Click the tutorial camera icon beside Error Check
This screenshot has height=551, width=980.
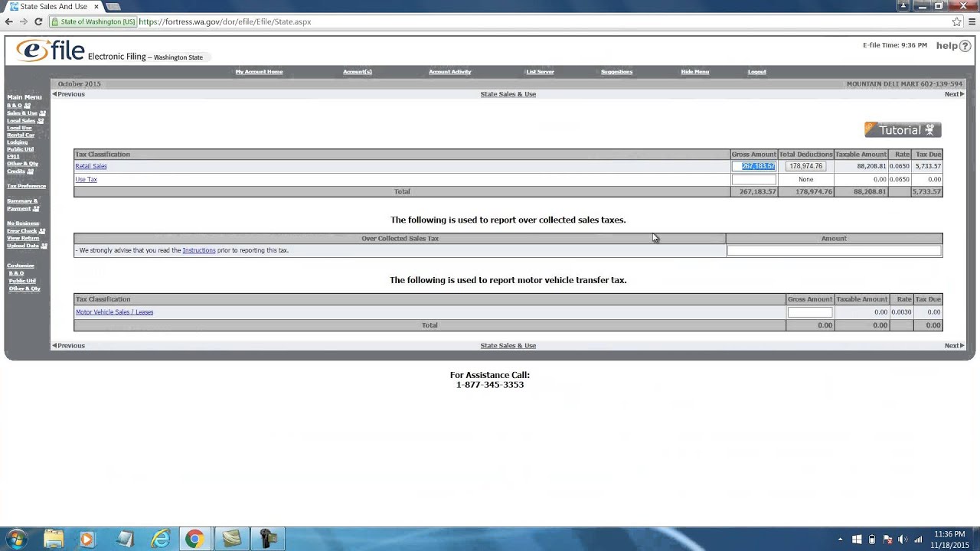pos(42,230)
